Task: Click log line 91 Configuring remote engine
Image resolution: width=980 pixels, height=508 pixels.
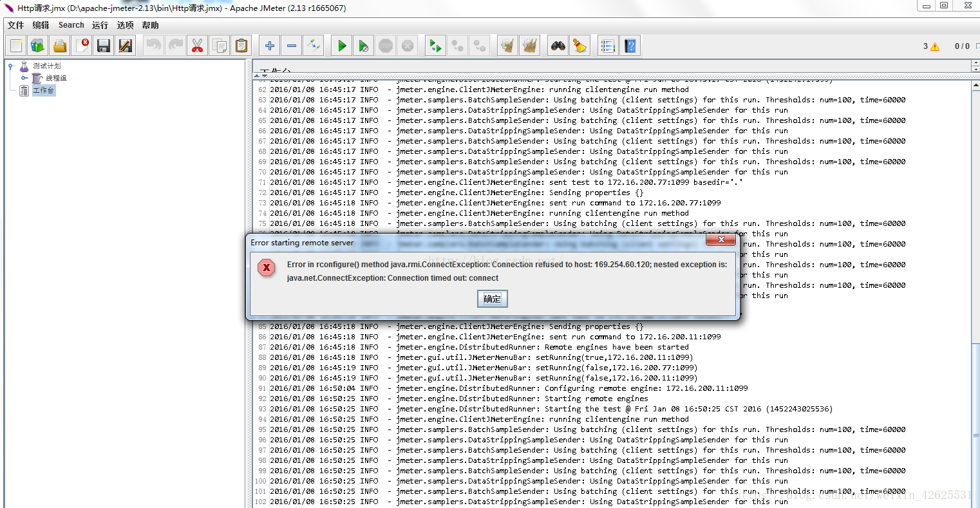Action: tap(509, 388)
